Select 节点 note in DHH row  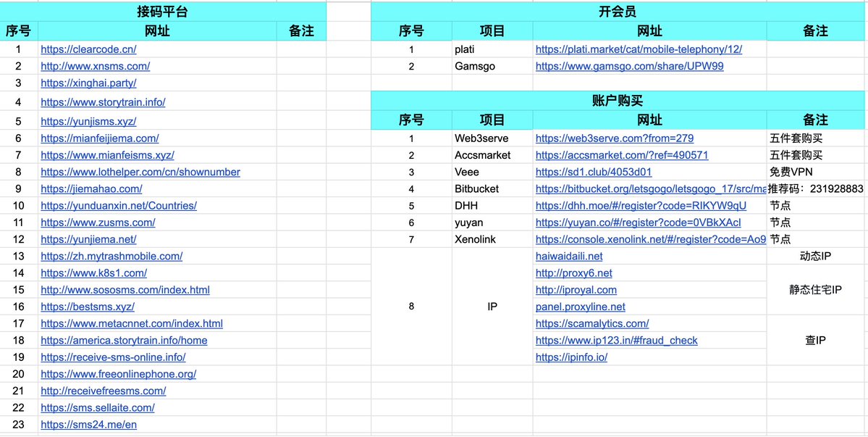coord(815,206)
